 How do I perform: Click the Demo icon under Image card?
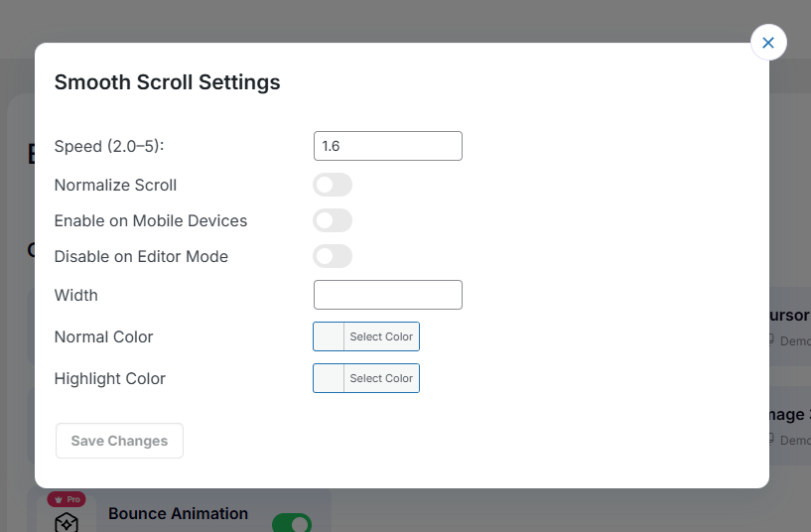pyautogui.click(x=771, y=439)
